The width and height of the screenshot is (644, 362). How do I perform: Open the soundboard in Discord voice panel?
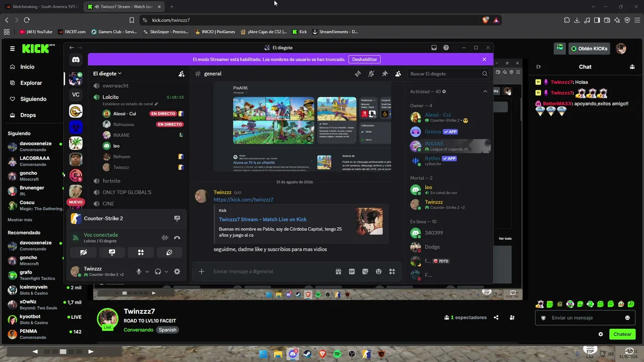click(x=170, y=252)
